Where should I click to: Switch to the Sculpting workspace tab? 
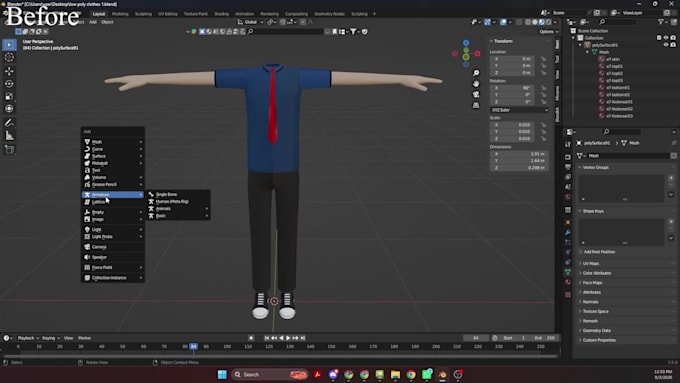click(143, 14)
